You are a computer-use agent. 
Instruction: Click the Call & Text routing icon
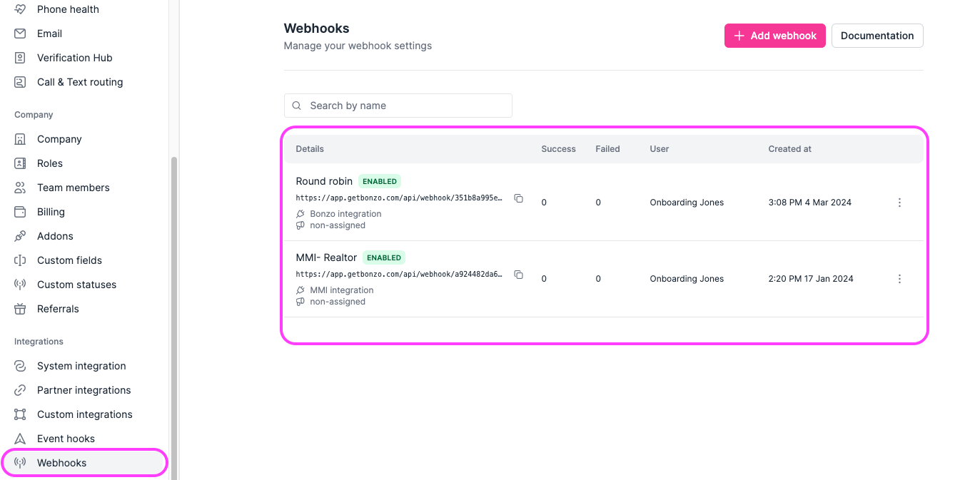pyautogui.click(x=20, y=81)
